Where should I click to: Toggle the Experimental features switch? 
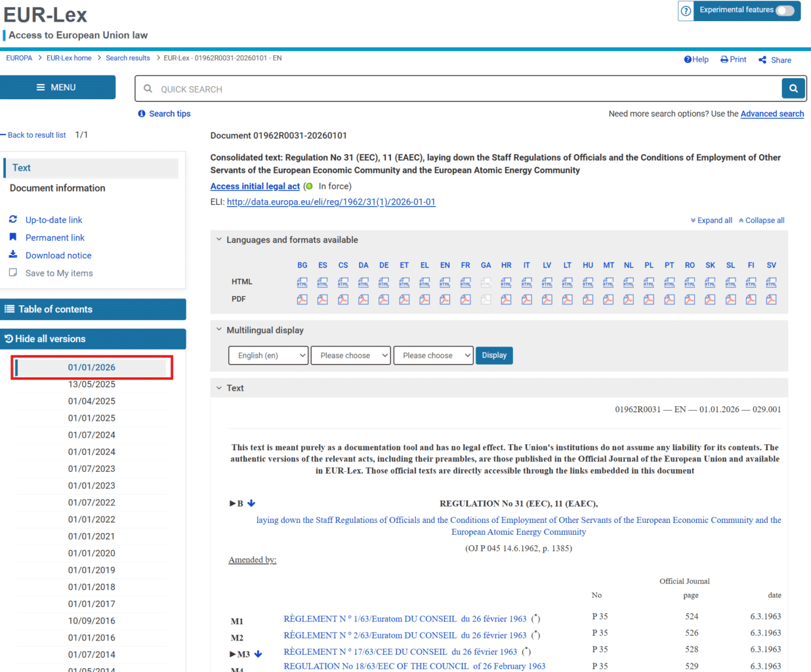point(783,11)
